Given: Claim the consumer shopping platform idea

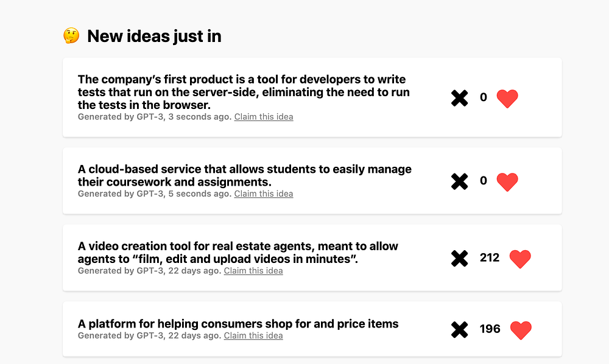Looking at the screenshot, I should (253, 335).
